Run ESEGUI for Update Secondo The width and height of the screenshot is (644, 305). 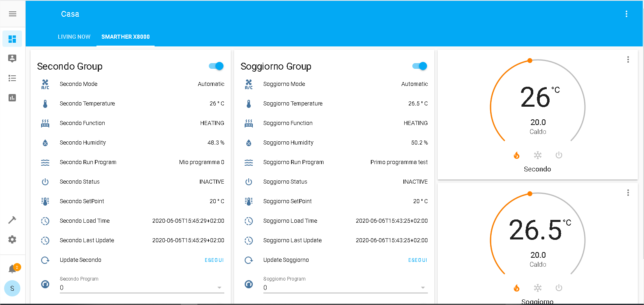(214, 260)
